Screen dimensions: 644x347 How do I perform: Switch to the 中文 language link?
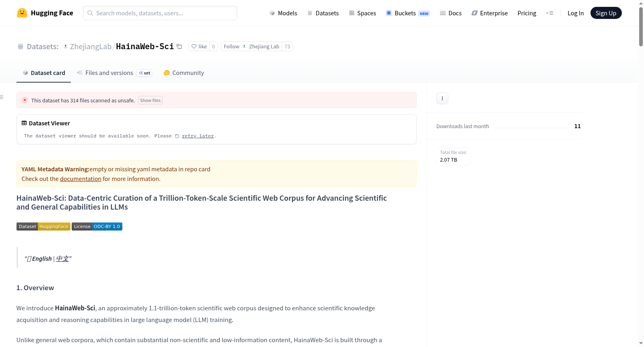tap(62, 259)
